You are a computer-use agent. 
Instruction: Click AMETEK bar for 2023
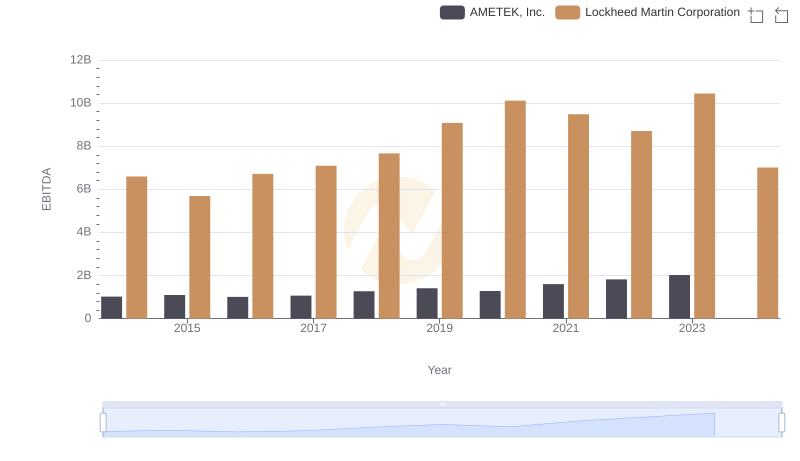[679, 297]
